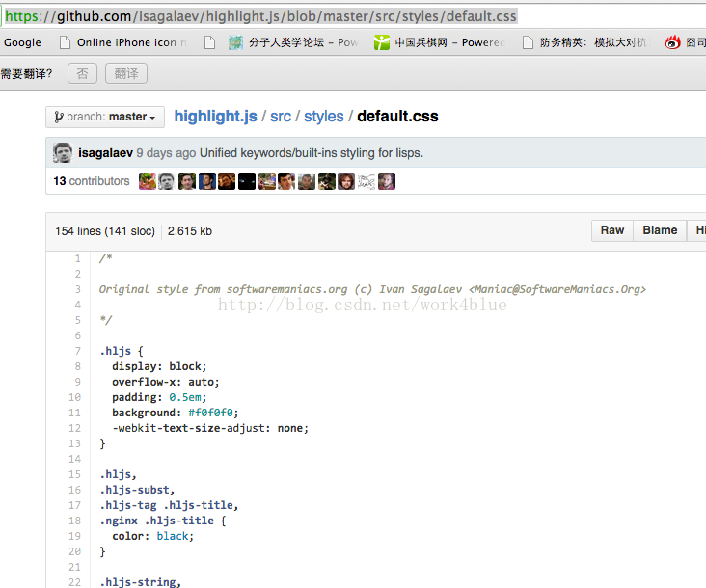Viewport: 706px width, 588px height.
Task: Open the Google bookmark
Action: [22, 42]
